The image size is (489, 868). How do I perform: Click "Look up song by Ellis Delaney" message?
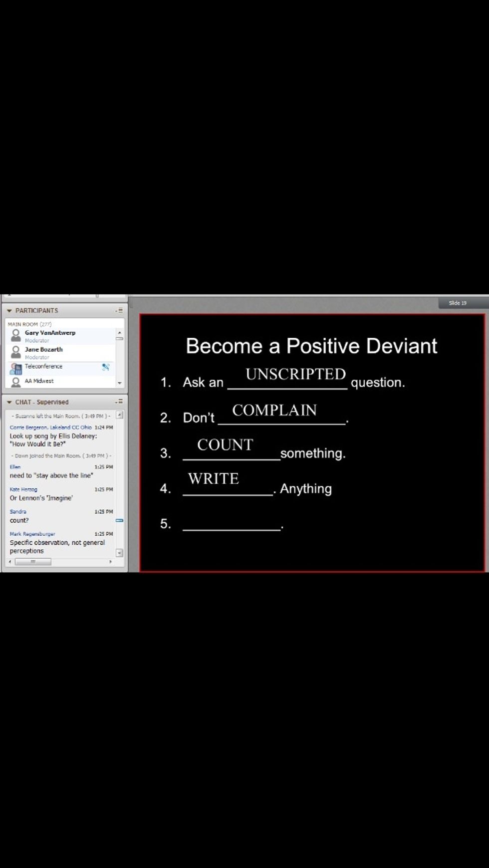tap(53, 440)
